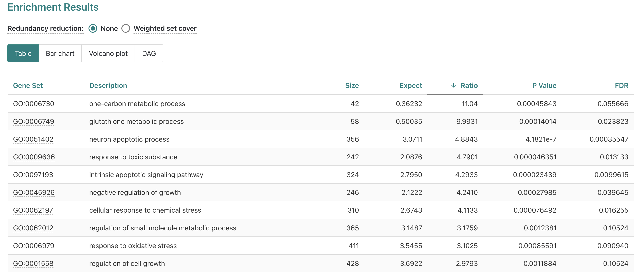Sort results by Size column
Viewport: 644px width, 278px height.
[352, 86]
